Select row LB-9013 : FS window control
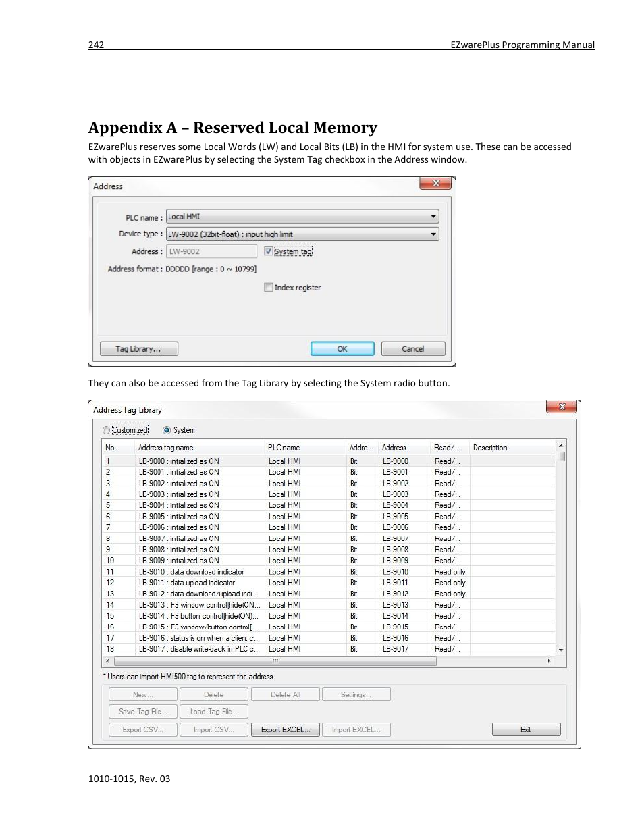644x834 pixels. pyautogui.click(x=329, y=605)
